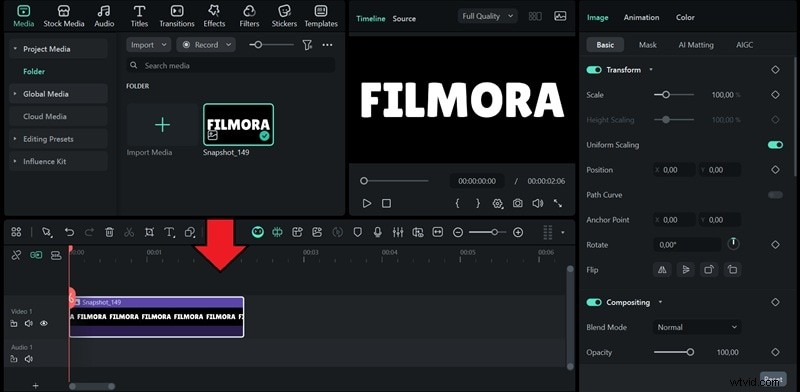Open the Record dropdown
Viewport: 800px width, 392px height.
(206, 45)
